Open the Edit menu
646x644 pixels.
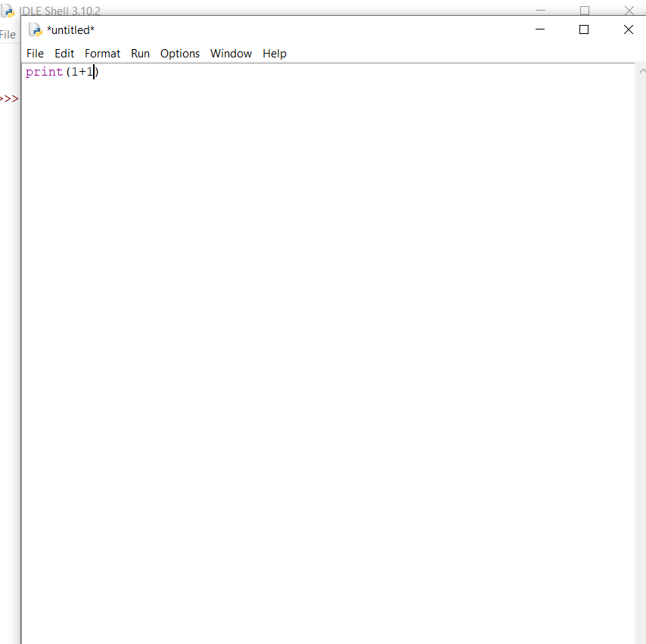[x=64, y=53]
